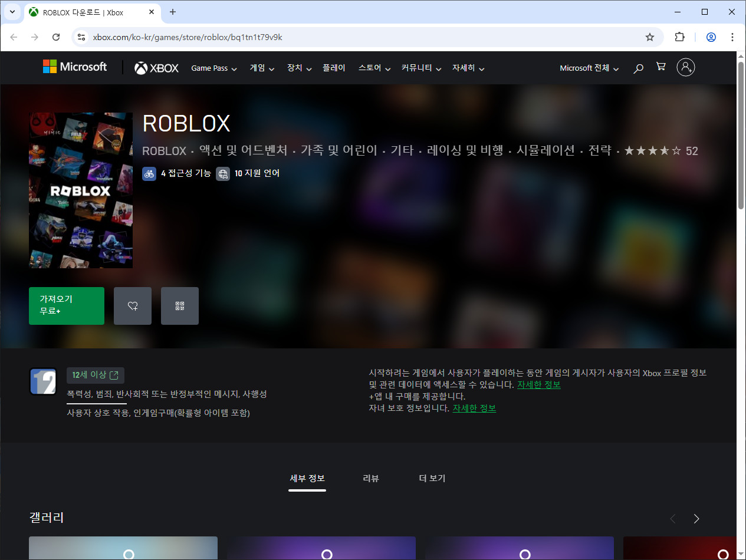Click the 갤러리 section heading

tap(47, 518)
